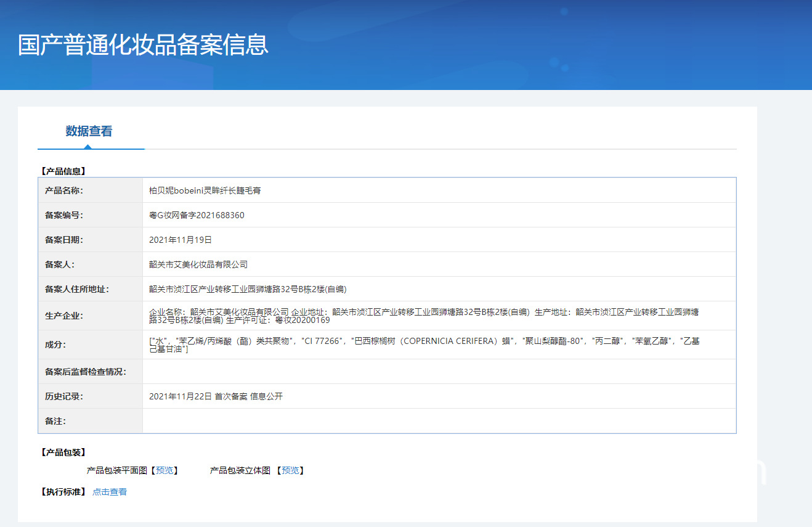The width and height of the screenshot is (812, 527).
Task: Select ingredient CI 77266 in the list
Action: tap(321, 340)
